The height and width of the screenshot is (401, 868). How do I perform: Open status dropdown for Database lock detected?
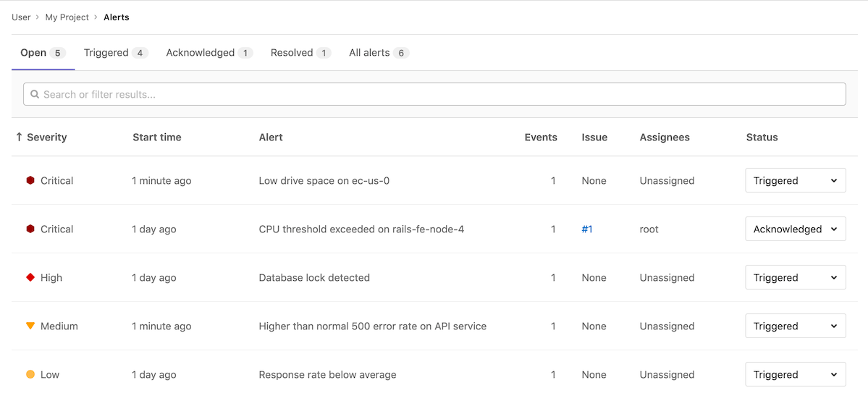795,278
